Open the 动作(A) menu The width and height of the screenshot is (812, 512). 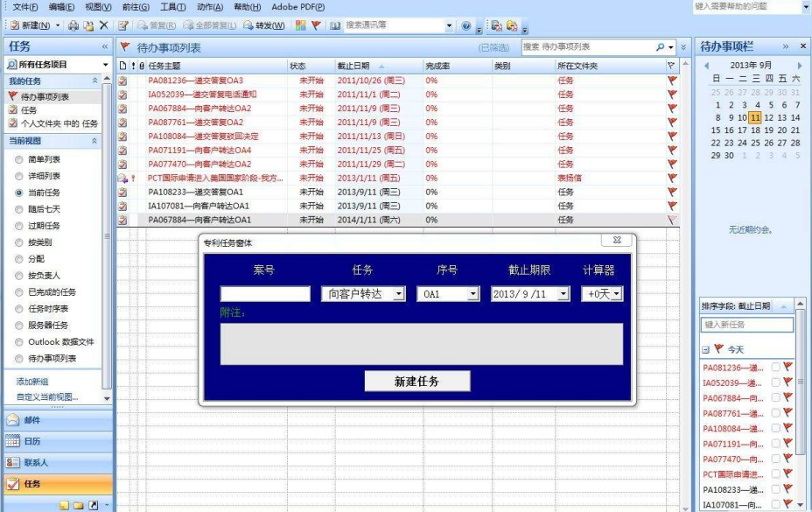210,7
